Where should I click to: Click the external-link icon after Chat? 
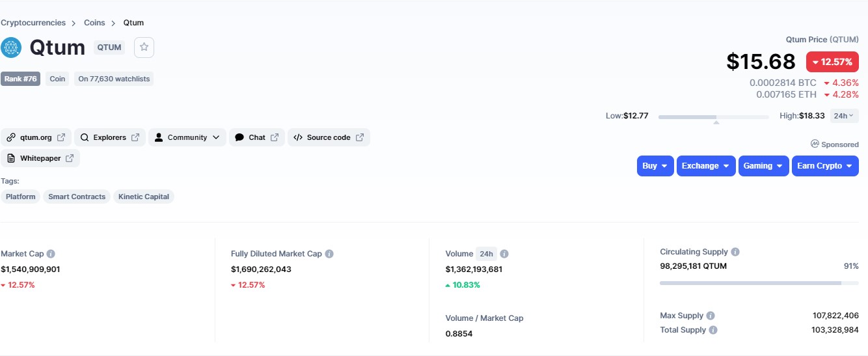coord(275,137)
